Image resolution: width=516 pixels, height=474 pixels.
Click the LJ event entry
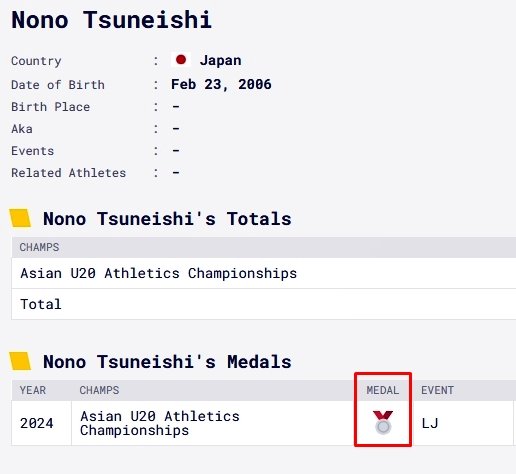point(430,423)
